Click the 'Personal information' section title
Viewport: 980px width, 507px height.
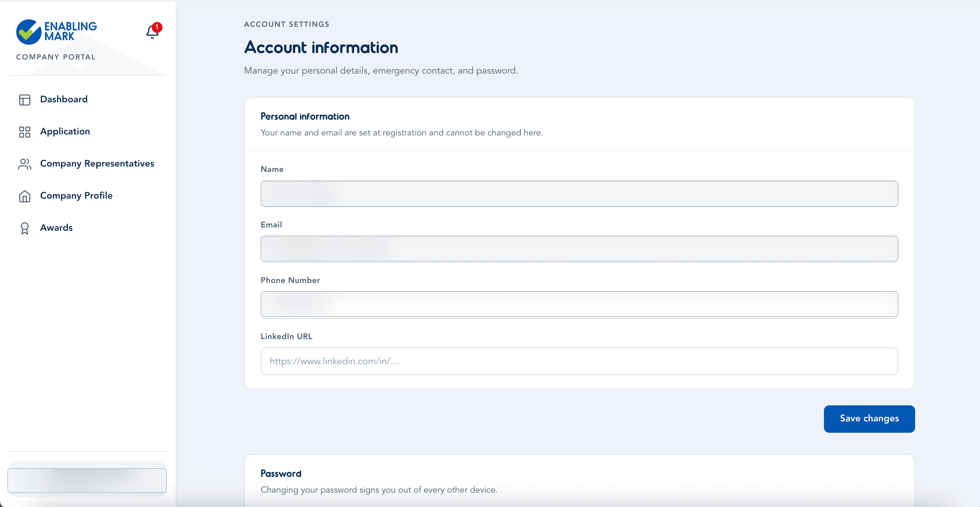[x=305, y=116]
